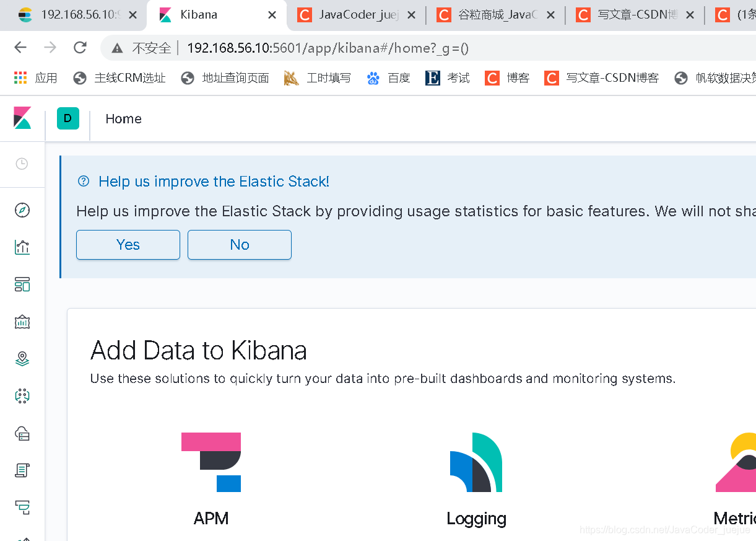Click Yes to share usage statistics

click(128, 245)
